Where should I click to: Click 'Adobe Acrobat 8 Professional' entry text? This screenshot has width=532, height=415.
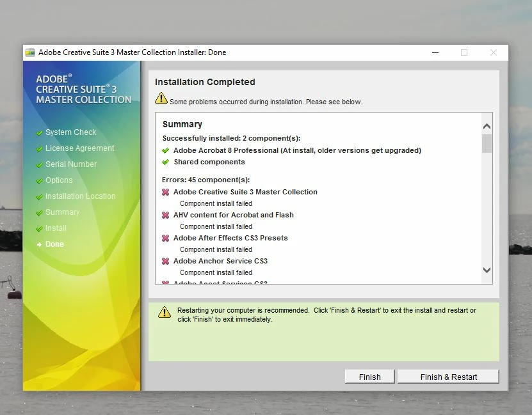coord(297,150)
